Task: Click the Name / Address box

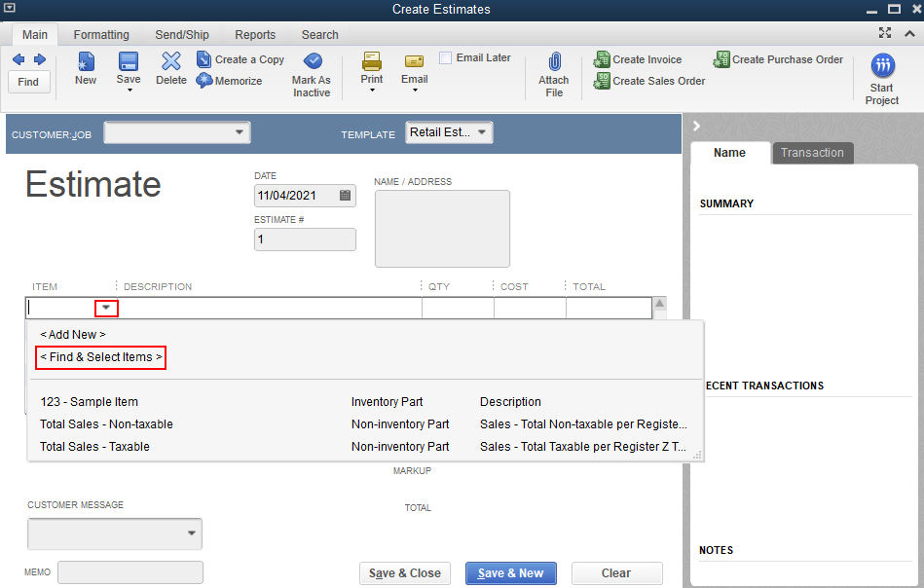Action: pos(443,229)
